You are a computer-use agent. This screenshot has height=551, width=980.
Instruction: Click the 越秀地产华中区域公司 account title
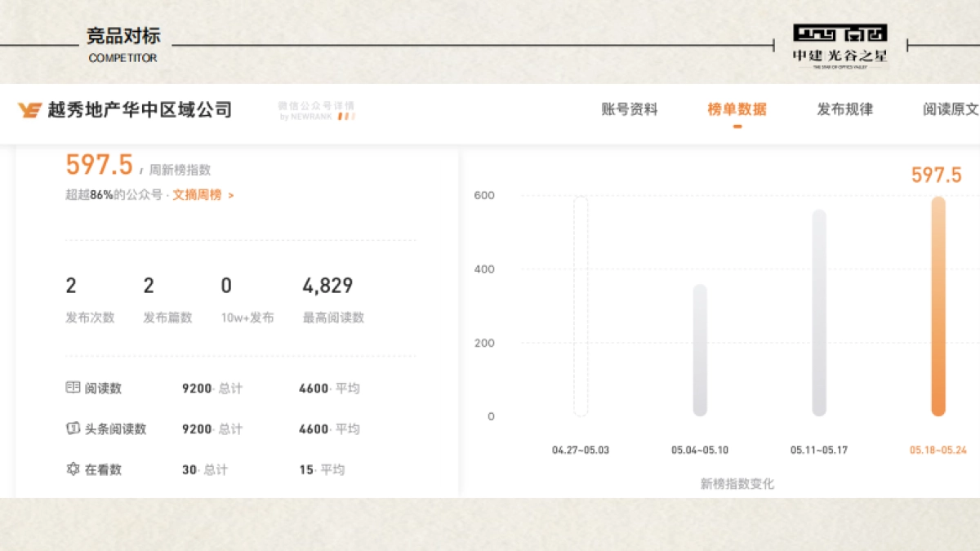pos(140,110)
